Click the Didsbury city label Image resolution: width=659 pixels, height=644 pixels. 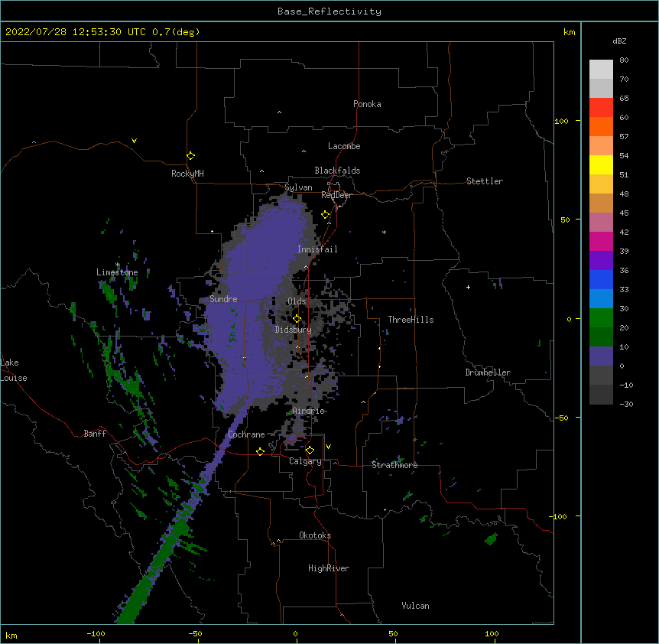[x=294, y=330]
